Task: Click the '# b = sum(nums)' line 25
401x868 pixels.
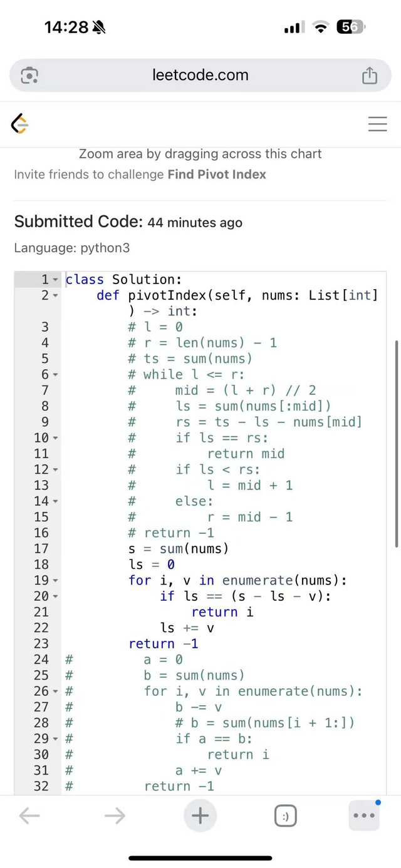Action: click(155, 675)
